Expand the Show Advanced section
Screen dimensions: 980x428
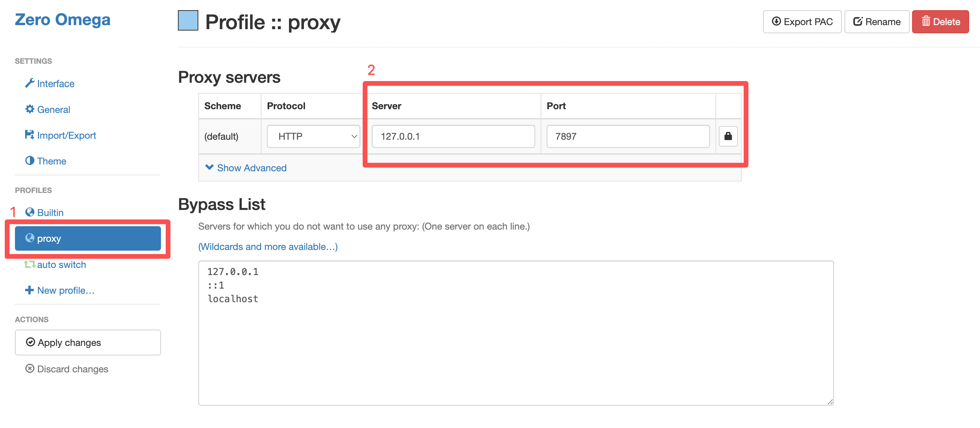[246, 168]
